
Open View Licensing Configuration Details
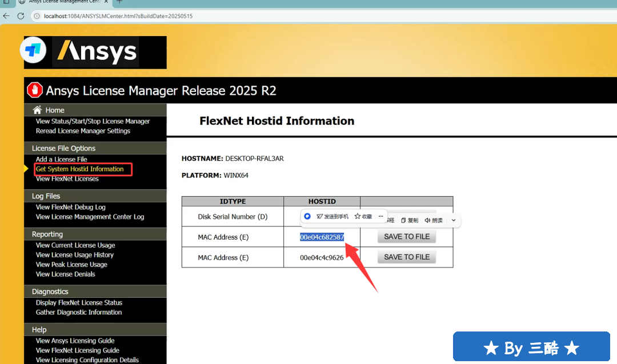pos(87,360)
